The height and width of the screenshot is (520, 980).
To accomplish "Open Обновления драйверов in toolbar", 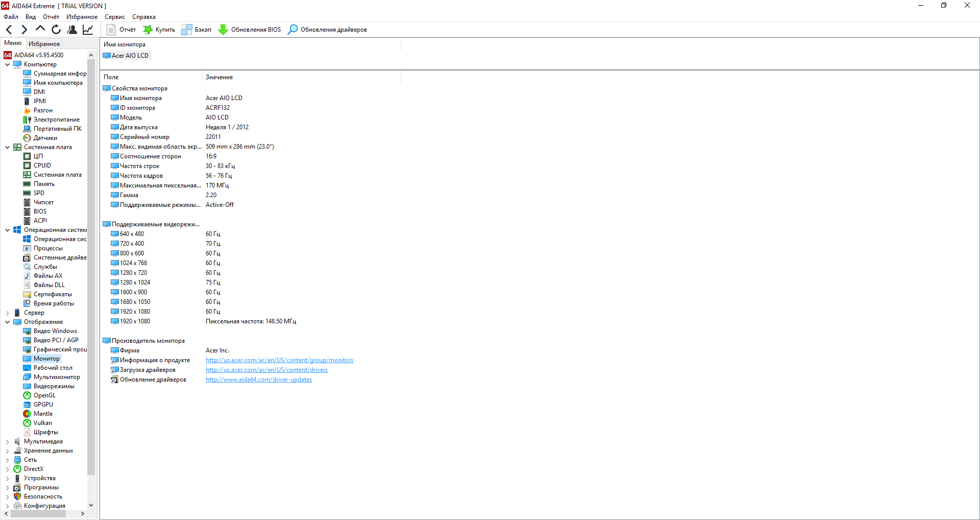I will coord(327,30).
